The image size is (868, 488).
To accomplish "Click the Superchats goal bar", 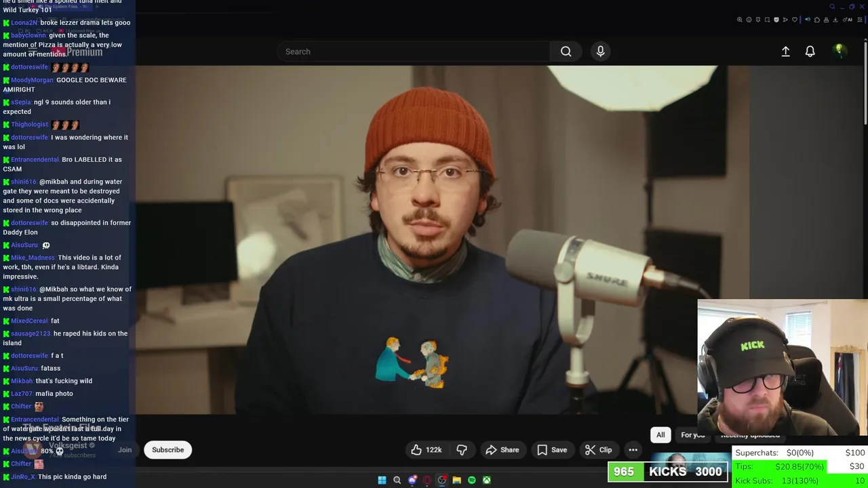I will [x=800, y=453].
